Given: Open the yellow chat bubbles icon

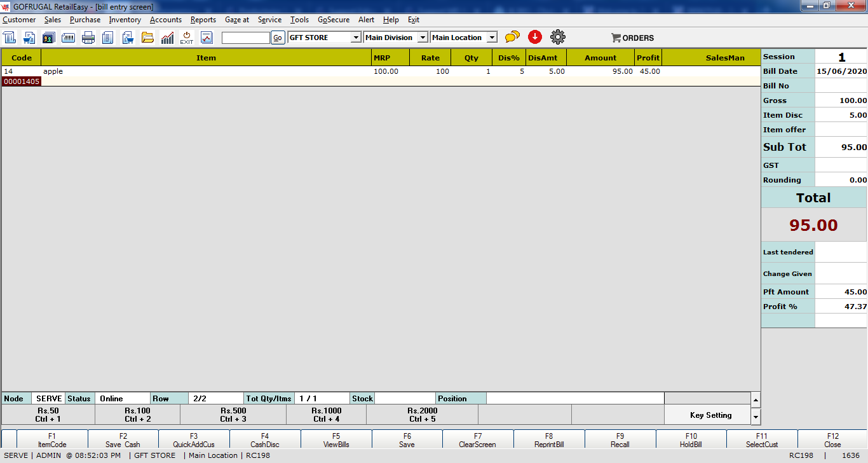Looking at the screenshot, I should [512, 37].
